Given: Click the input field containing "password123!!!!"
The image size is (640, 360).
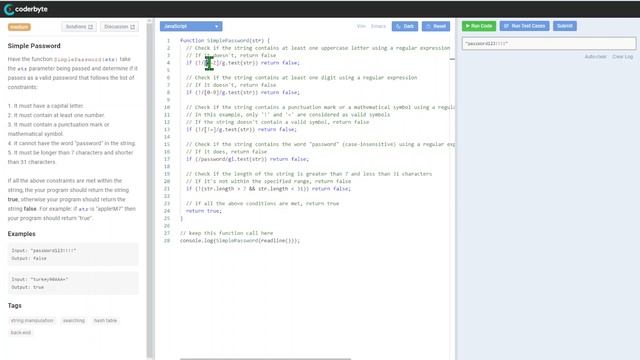Looking at the screenshot, I should point(549,43).
